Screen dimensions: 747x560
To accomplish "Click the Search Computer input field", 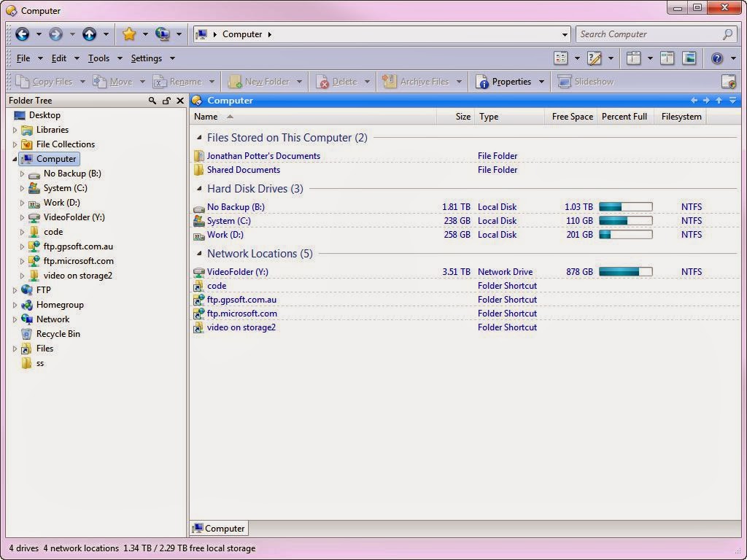I will 649,34.
